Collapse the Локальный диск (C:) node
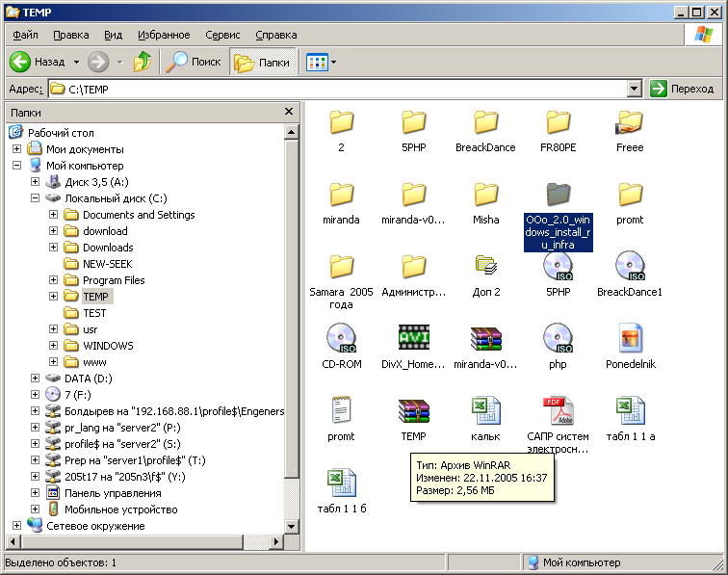Screen dimensions: 728x575 [36, 198]
